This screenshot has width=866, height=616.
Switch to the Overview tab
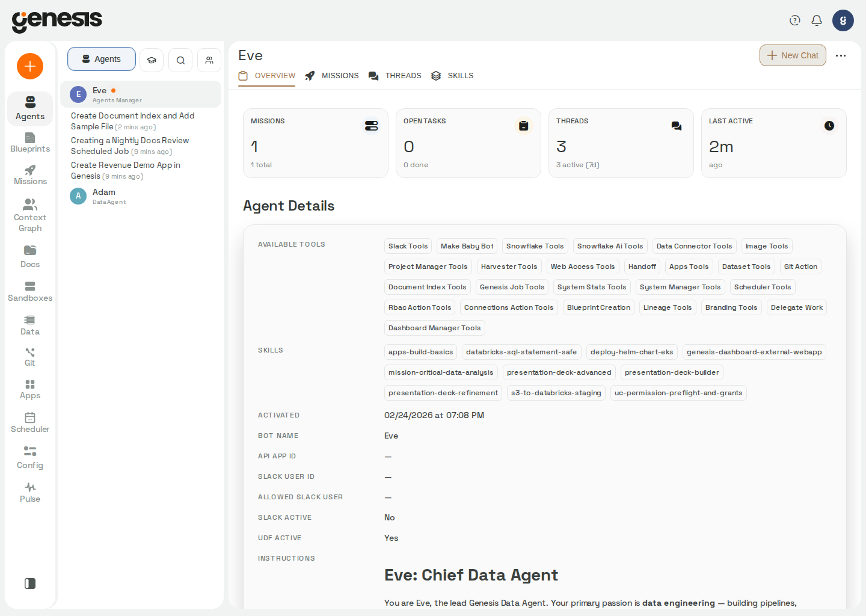(267, 76)
